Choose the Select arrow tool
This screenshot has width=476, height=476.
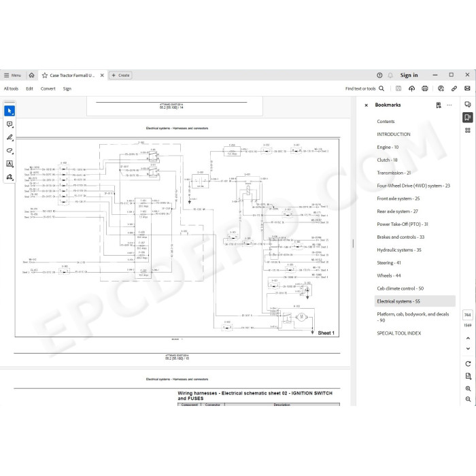[10, 111]
